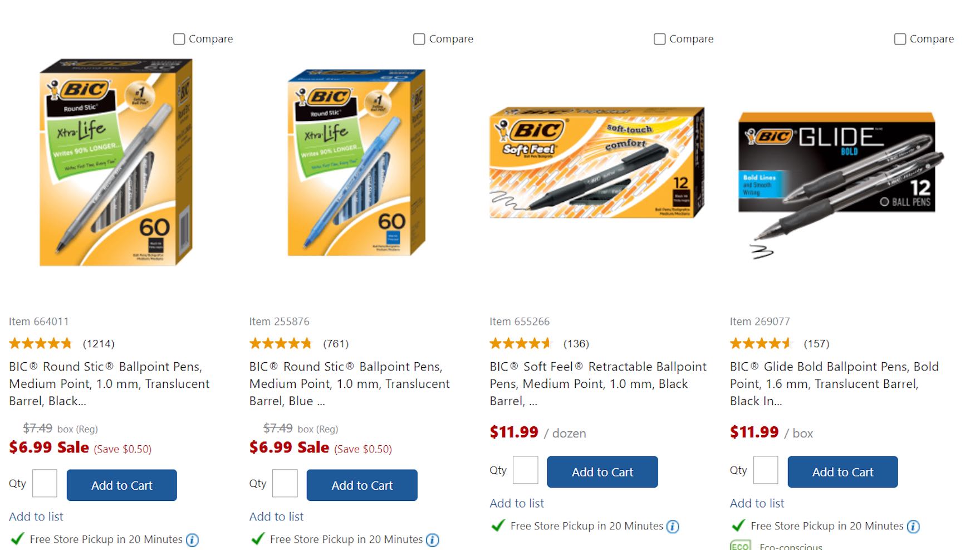Screen dimensions: 980x550
Task: Add BIC Soft Feel pens to cart
Action: pos(602,472)
